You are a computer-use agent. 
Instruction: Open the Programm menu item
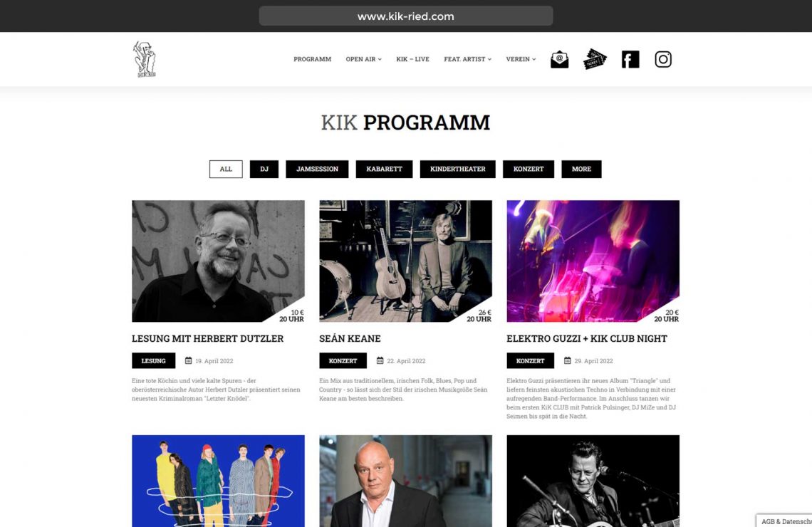pyautogui.click(x=312, y=59)
